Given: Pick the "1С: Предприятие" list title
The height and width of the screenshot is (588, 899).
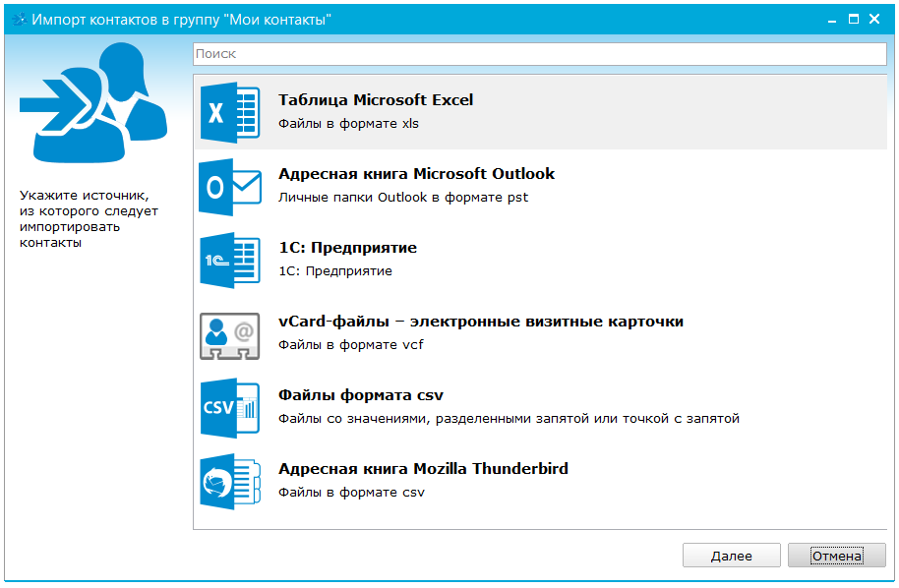Looking at the screenshot, I should [347, 248].
